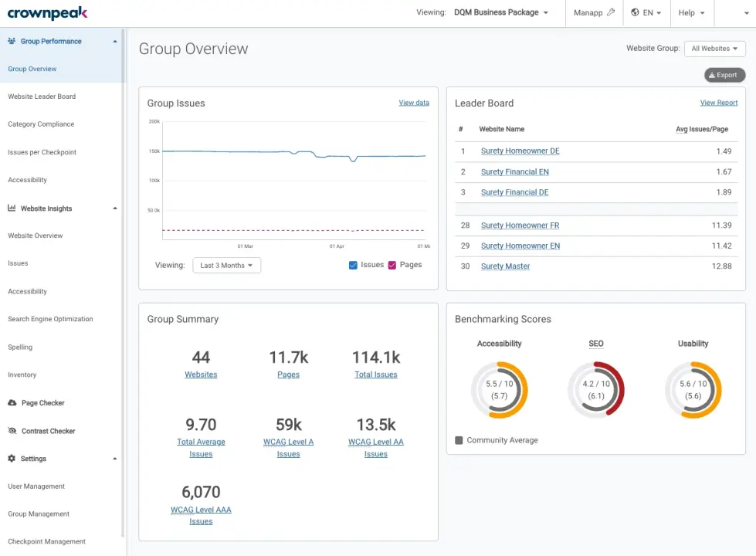Viewport: 756px width, 556px height.
Task: Click the Website Name column header
Action: coord(501,129)
